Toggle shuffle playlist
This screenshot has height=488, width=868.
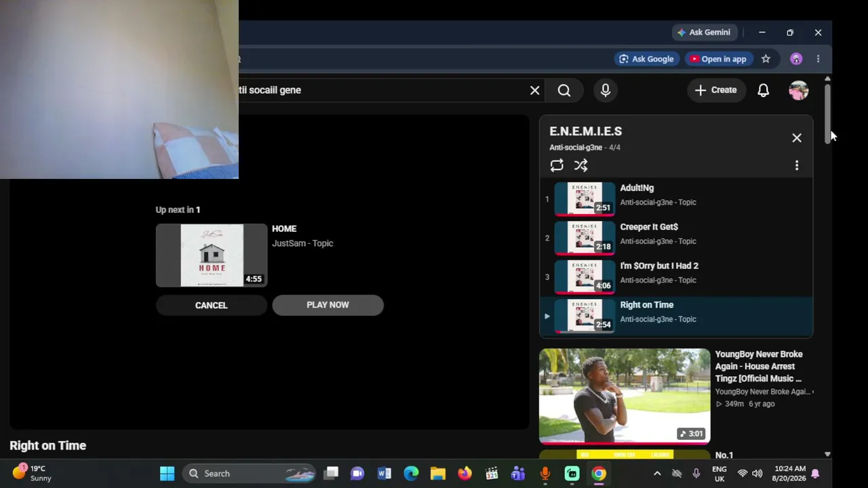(x=580, y=165)
